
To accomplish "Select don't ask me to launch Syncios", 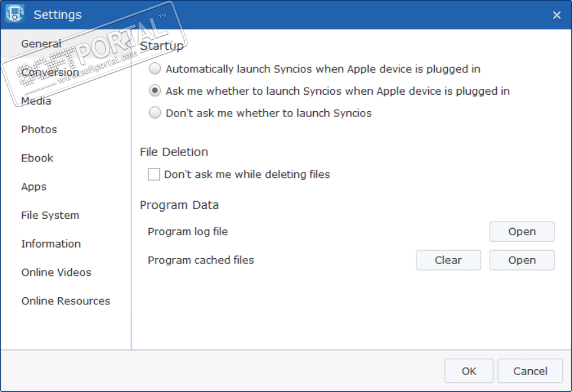I will (x=155, y=113).
